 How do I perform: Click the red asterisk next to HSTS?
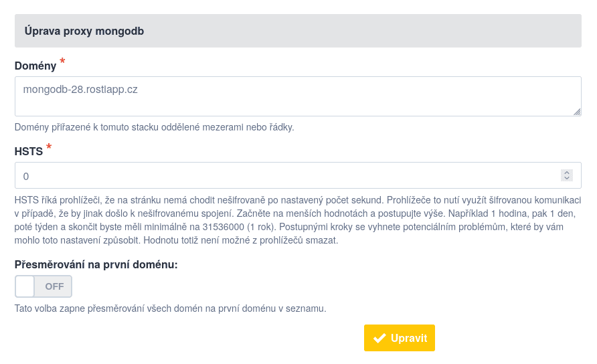pyautogui.click(x=49, y=147)
